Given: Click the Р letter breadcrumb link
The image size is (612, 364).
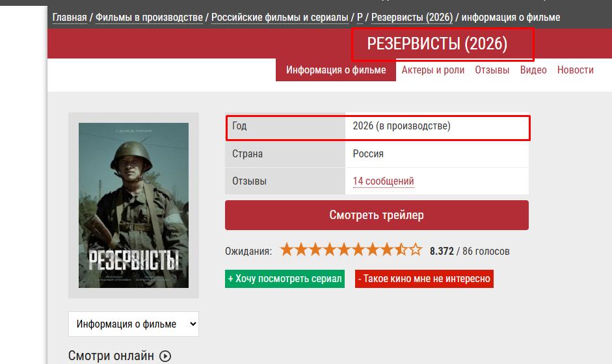Looking at the screenshot, I should [x=360, y=17].
